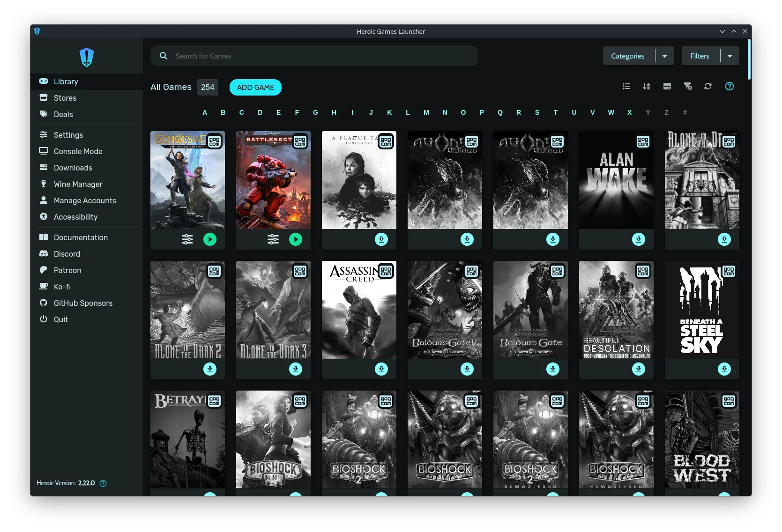Open the Betrayer game cover
This screenshot has height=532, width=782.
point(187,439)
